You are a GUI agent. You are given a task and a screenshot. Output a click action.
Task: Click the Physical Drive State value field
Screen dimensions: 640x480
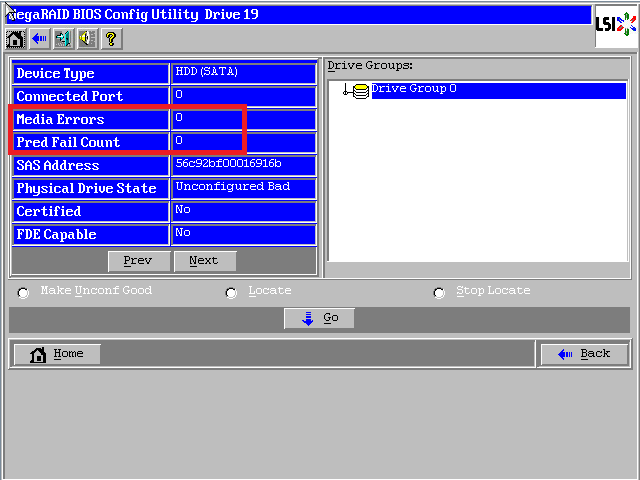coord(244,188)
